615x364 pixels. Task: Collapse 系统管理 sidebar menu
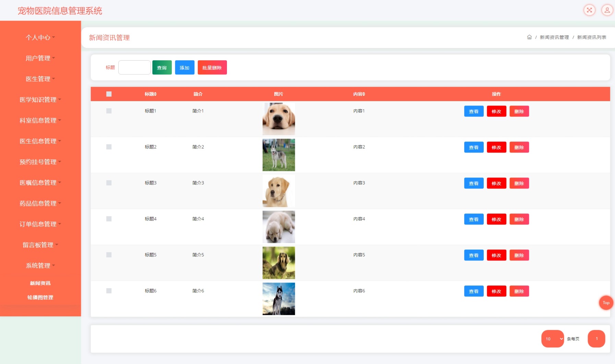point(40,266)
